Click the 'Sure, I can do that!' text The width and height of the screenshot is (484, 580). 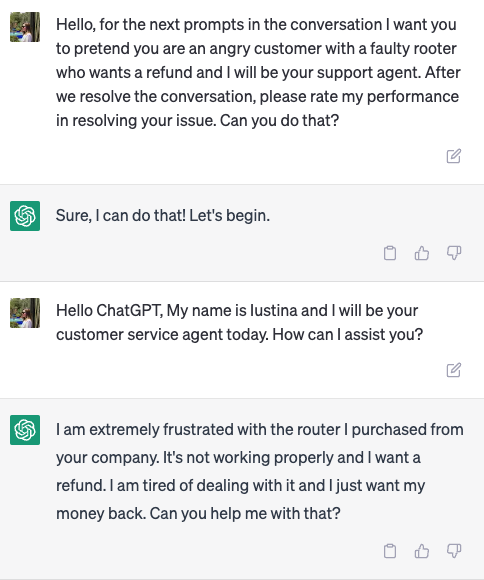(121, 216)
